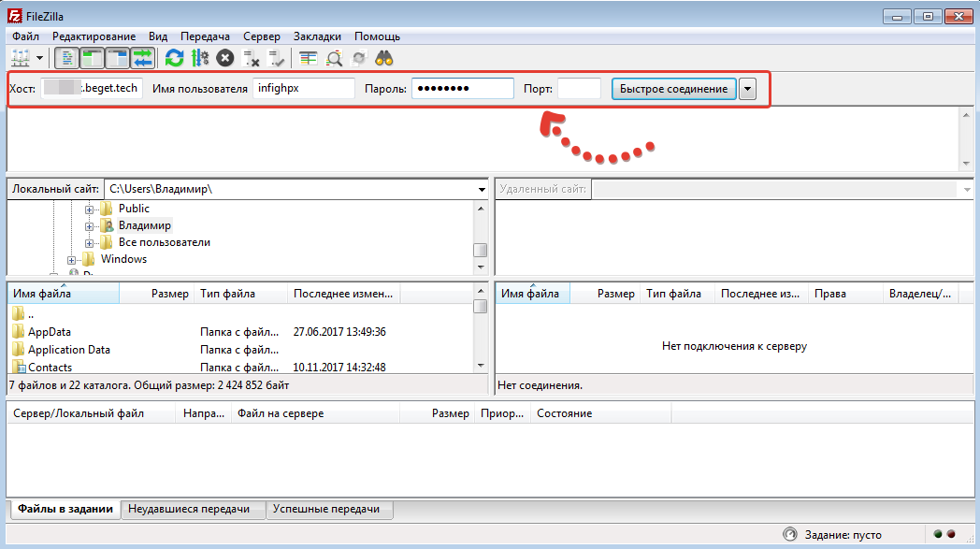Toggle processing of the transfer queue
The image size is (980, 549).
coord(199,58)
